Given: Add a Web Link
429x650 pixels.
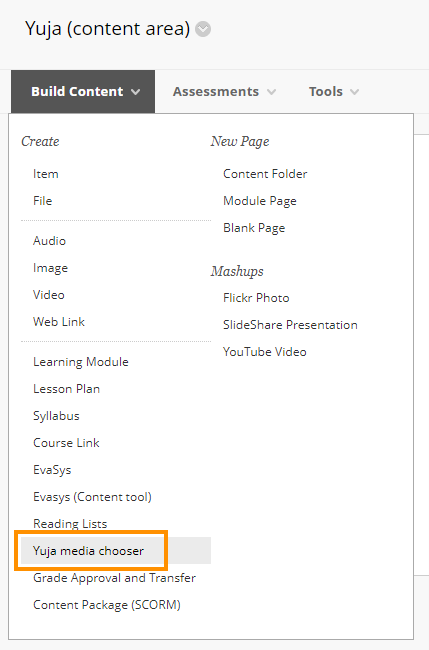Looking at the screenshot, I should (x=59, y=322).
